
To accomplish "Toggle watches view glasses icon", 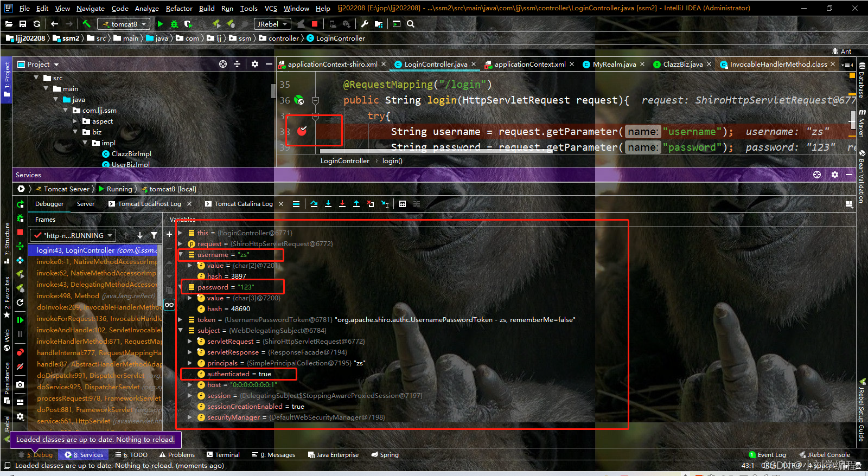I will (x=169, y=305).
